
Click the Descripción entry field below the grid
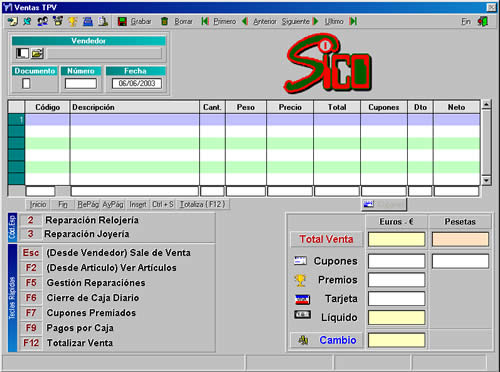135,191
